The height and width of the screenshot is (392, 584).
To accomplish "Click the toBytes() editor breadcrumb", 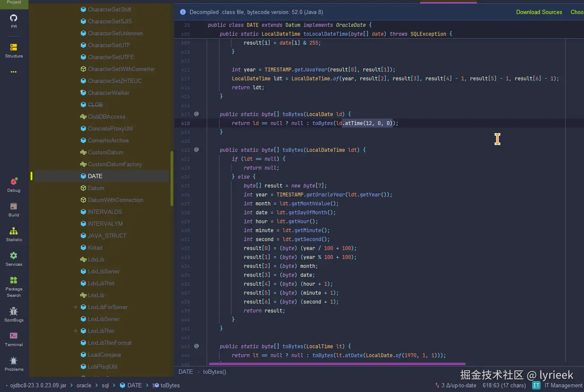I will (x=214, y=372).
